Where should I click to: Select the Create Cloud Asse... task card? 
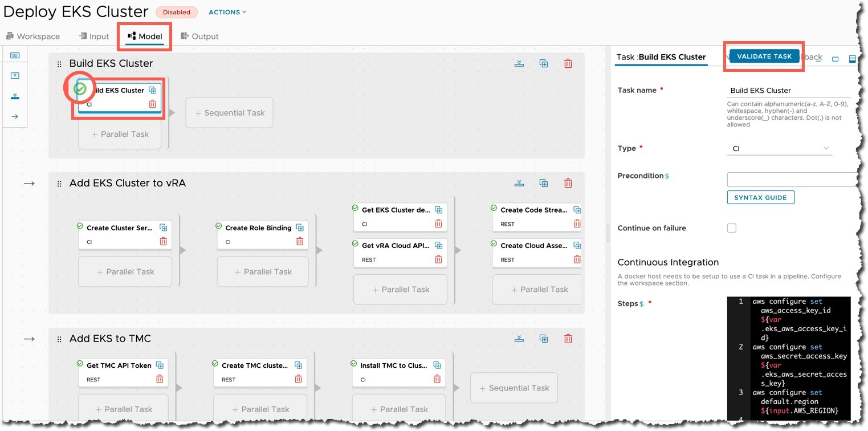point(536,252)
